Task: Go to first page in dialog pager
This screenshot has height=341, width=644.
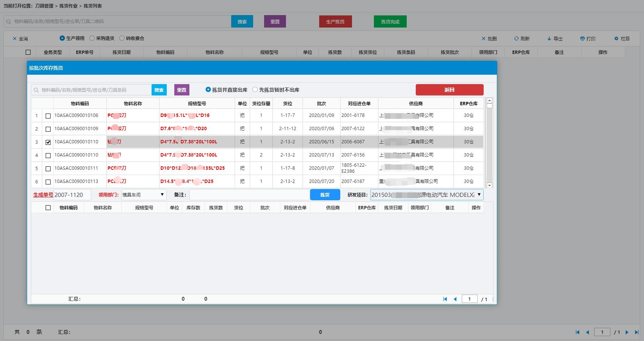Action: point(445,299)
